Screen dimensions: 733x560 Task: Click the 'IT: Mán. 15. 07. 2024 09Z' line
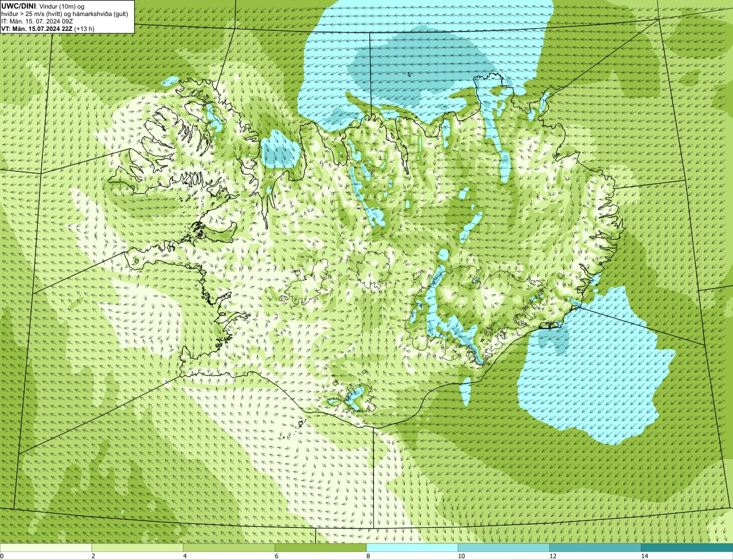click(x=37, y=21)
